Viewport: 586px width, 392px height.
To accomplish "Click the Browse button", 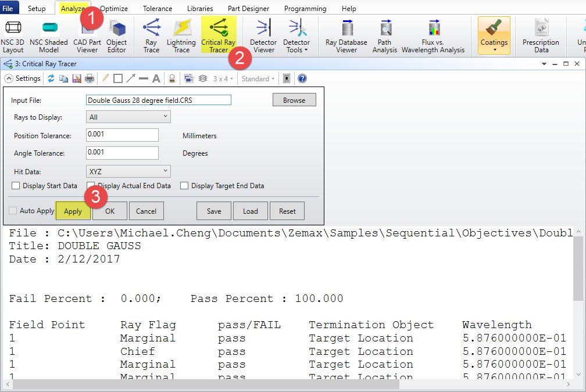I will [x=294, y=100].
